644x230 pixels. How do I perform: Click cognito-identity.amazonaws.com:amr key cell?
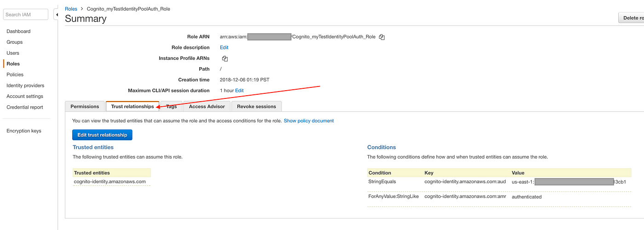tap(465, 197)
